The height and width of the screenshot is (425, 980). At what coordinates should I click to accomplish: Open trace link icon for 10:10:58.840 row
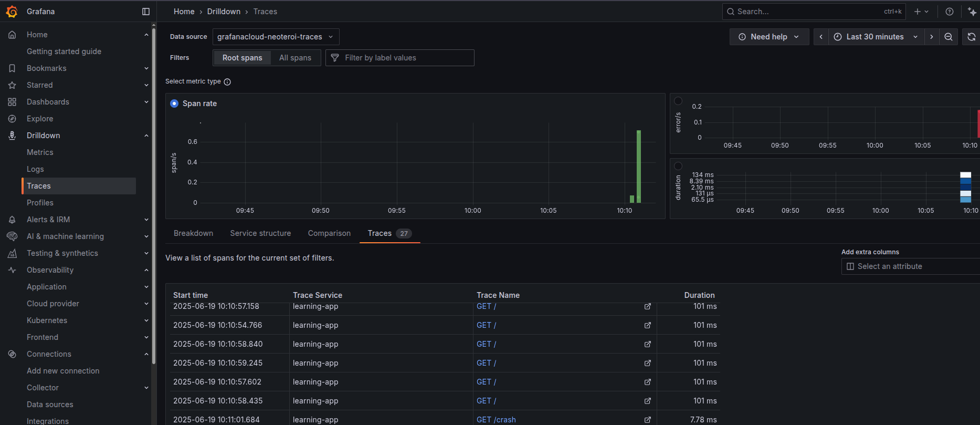648,344
